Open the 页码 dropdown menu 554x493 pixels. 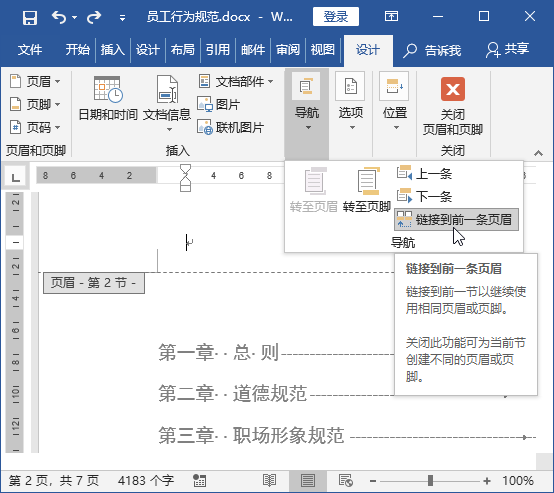[35, 127]
